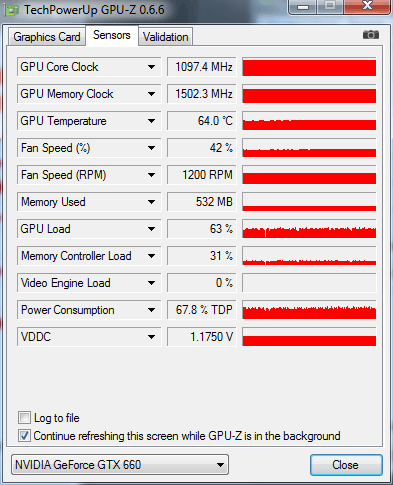The height and width of the screenshot is (485, 393).
Task: Open the NVIDIA GeForce GTX 660 selector
Action: pos(120,464)
